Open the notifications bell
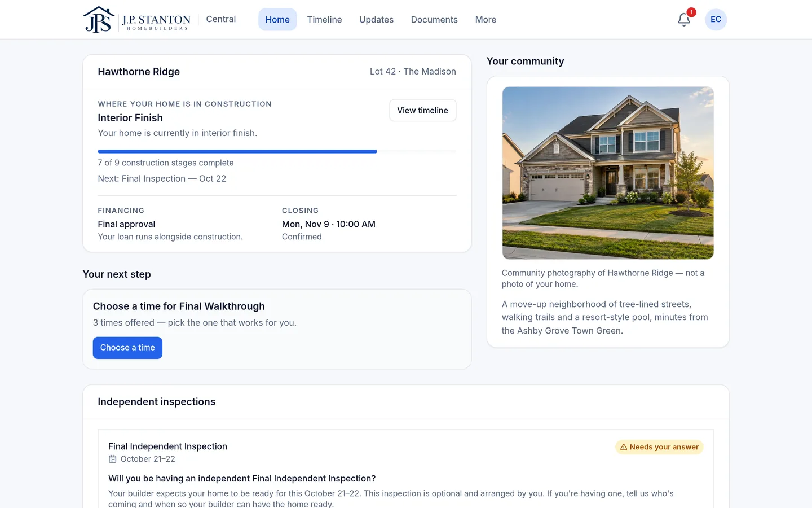 click(x=684, y=20)
